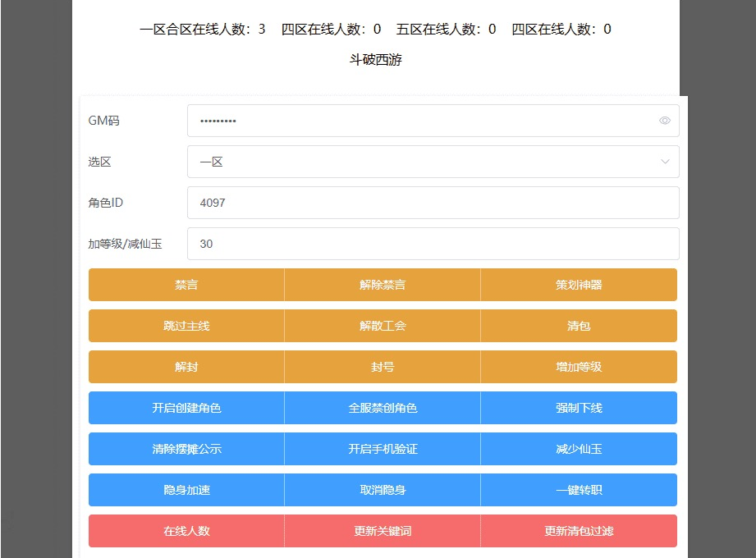Click the 强制下线 button
The width and height of the screenshot is (756, 558).
click(x=579, y=408)
